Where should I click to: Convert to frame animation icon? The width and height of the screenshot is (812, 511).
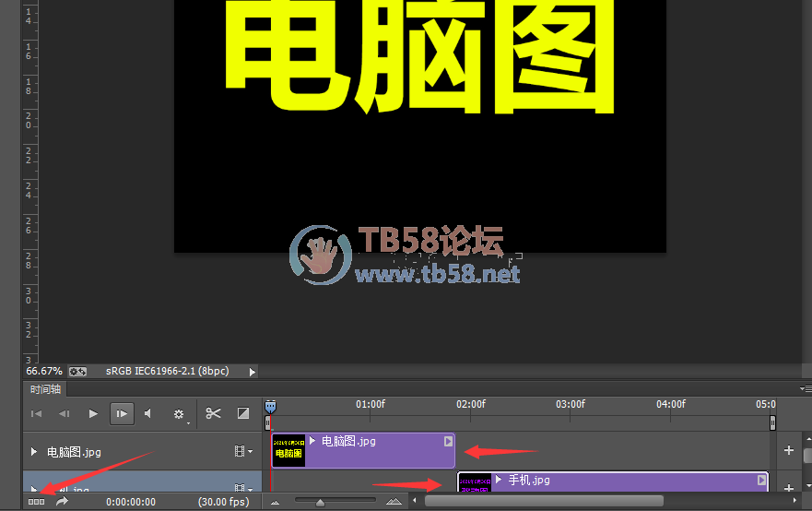tap(36, 502)
